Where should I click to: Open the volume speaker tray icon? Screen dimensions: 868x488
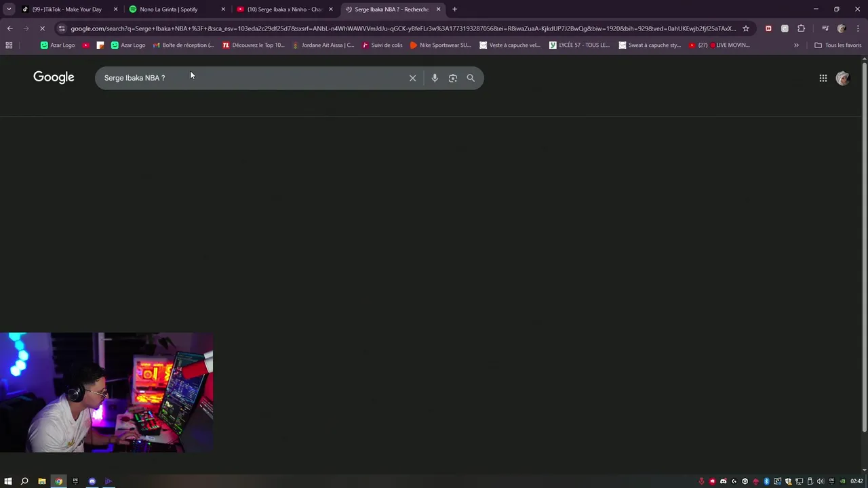(x=821, y=481)
